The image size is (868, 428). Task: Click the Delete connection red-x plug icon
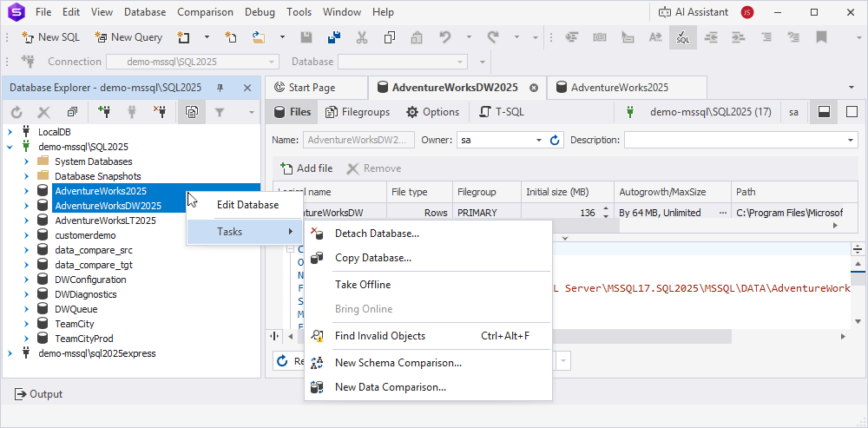tap(160, 112)
